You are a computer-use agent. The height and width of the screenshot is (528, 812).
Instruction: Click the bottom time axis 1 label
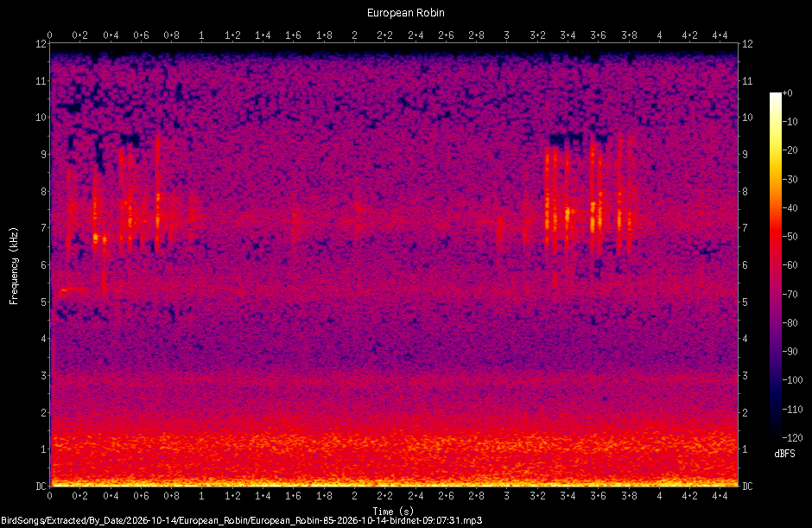[202, 496]
